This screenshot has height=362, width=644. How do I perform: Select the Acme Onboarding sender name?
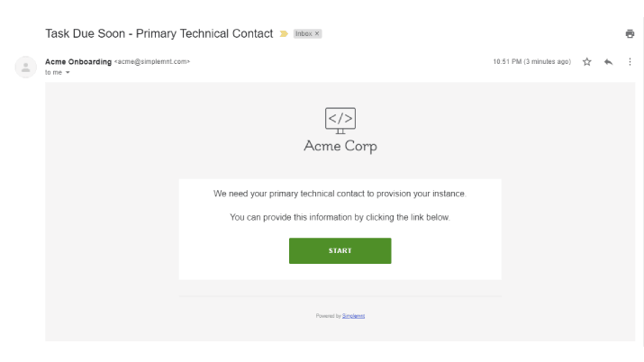[x=78, y=61]
